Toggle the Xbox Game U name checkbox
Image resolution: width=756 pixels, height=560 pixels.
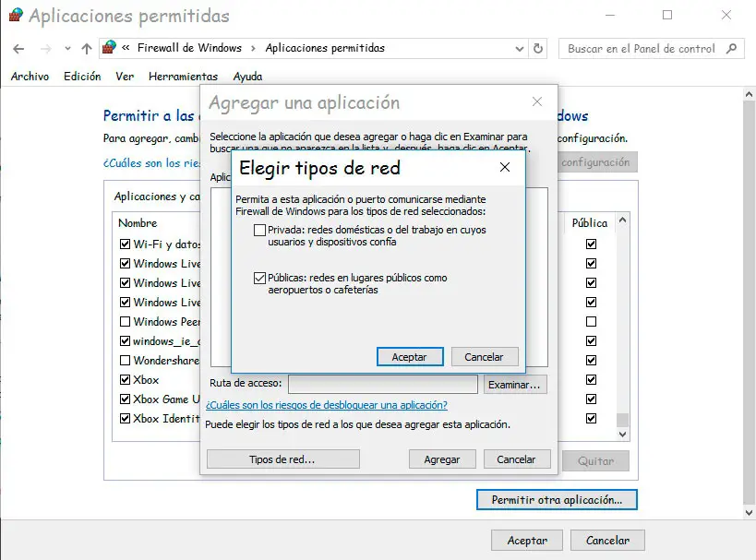point(125,399)
